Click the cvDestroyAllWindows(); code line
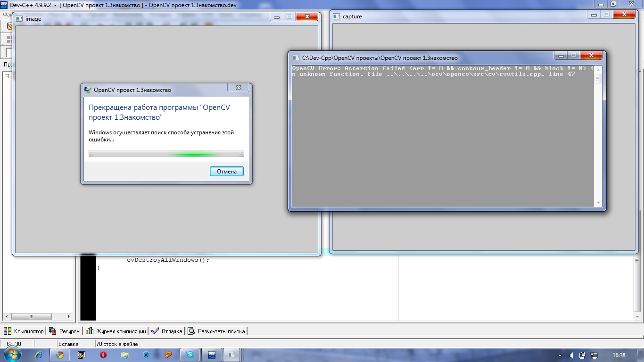 (168, 260)
